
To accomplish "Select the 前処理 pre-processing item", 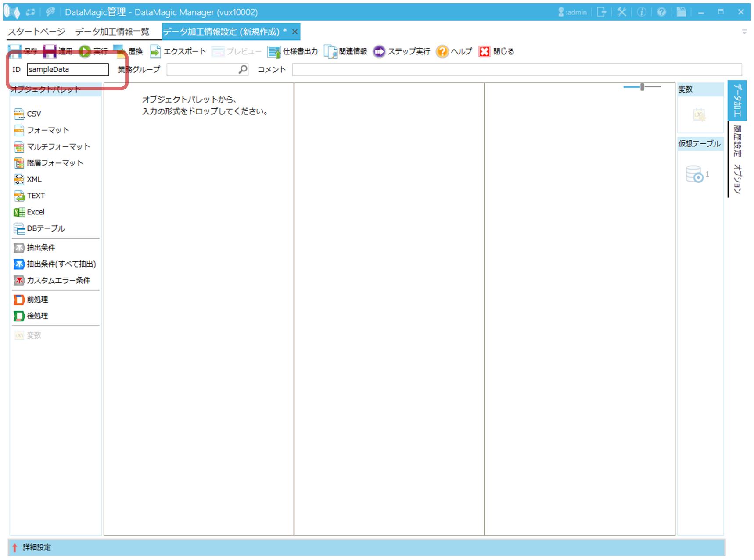I will point(31,300).
